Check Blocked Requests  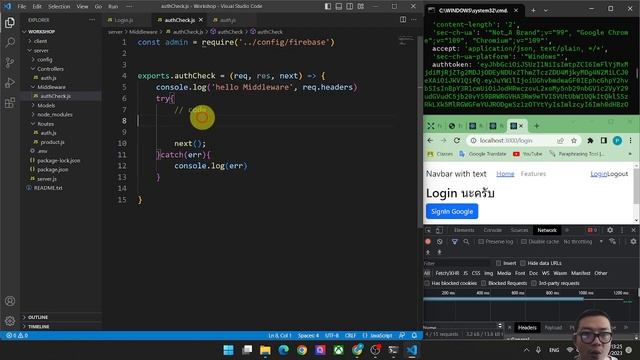click(484, 283)
